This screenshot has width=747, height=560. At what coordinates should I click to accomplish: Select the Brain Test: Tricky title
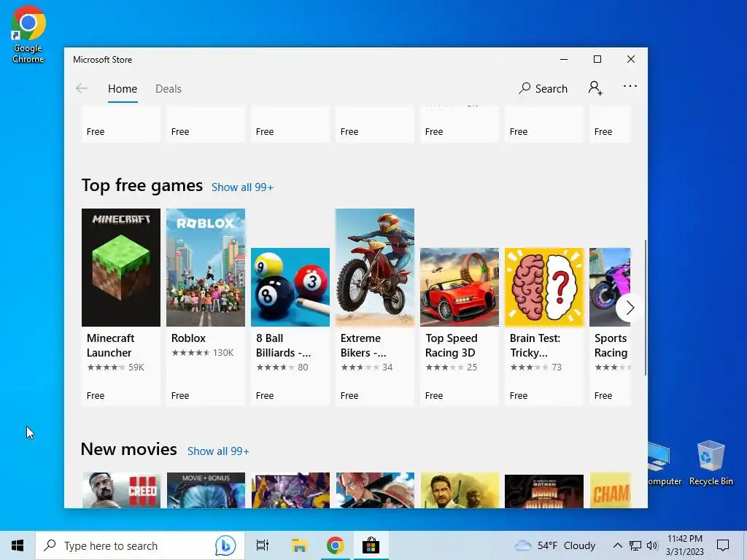535,345
